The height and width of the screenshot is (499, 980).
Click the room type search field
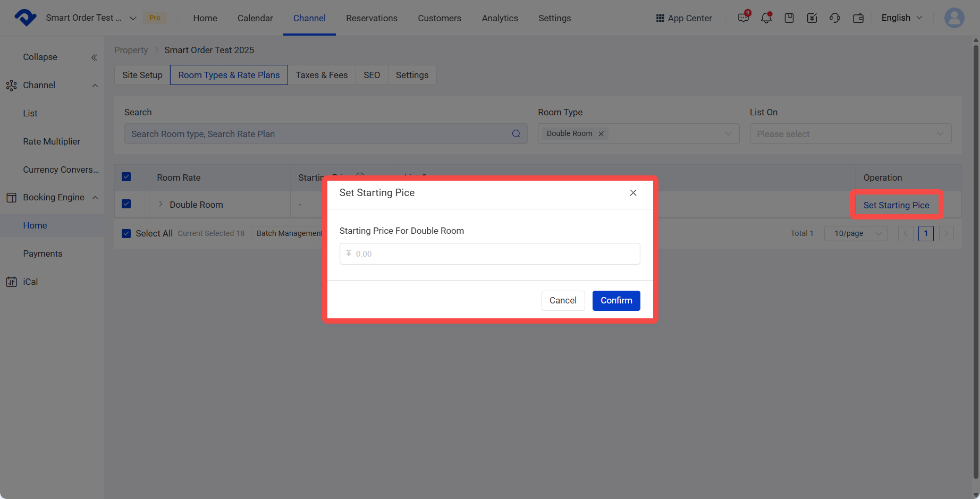point(326,134)
